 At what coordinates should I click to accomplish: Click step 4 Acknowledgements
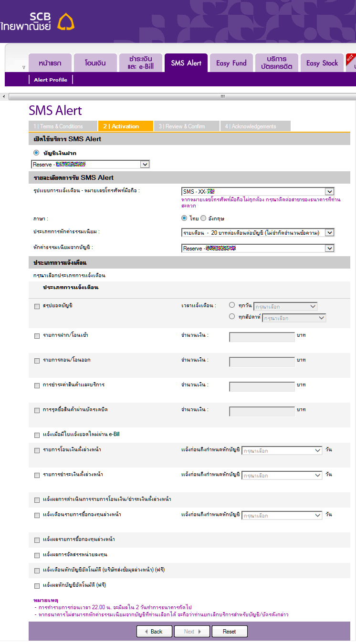pyautogui.click(x=255, y=126)
